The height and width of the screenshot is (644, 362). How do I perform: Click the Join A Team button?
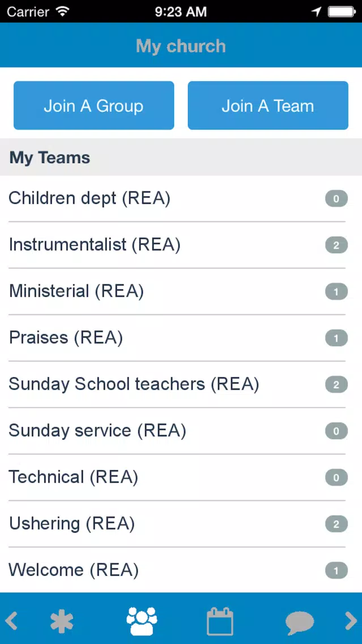268,105
